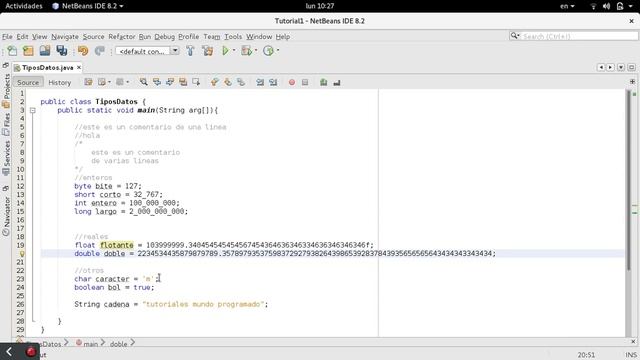
Task: Open the Projects side panel
Action: coord(6,91)
